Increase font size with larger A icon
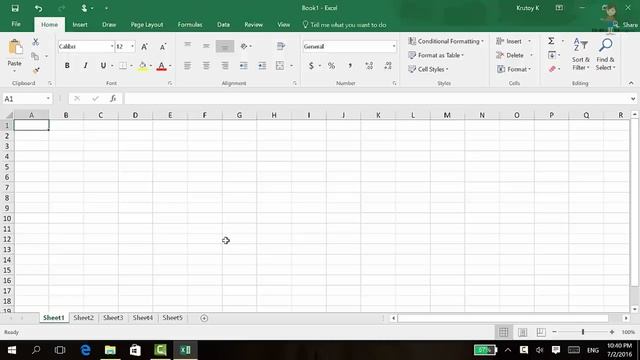The height and width of the screenshot is (360, 640). (144, 47)
